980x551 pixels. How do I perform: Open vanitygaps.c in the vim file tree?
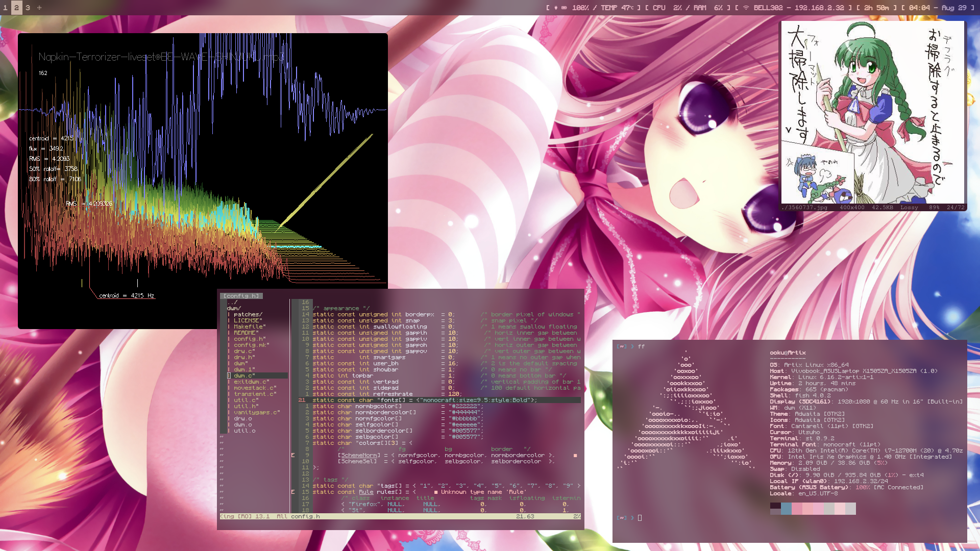pyautogui.click(x=257, y=412)
